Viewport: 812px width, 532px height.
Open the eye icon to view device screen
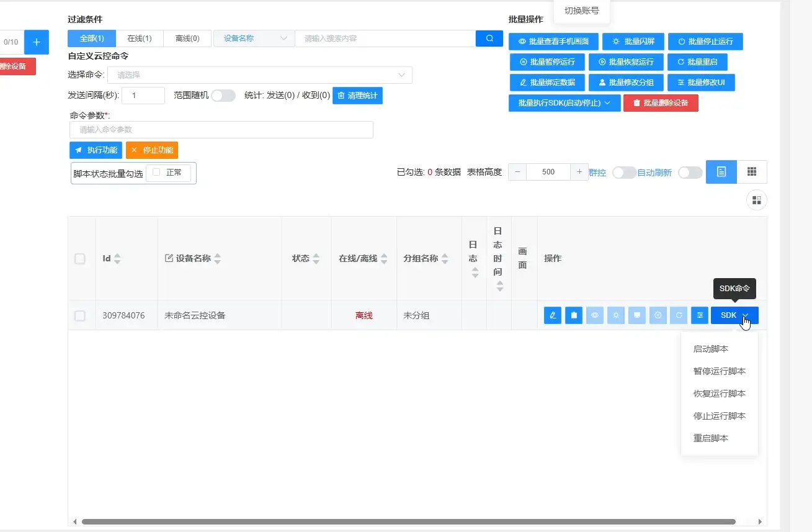[594, 315]
